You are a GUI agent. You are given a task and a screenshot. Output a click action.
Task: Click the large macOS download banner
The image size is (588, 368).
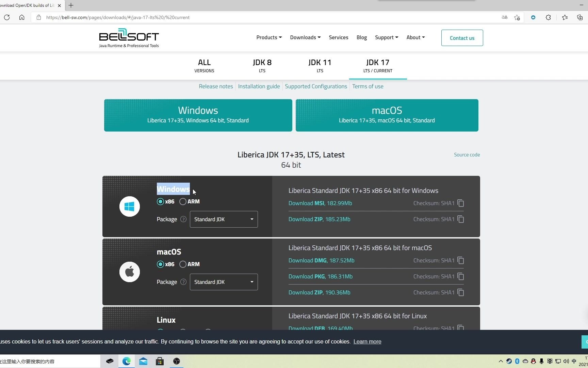387,115
